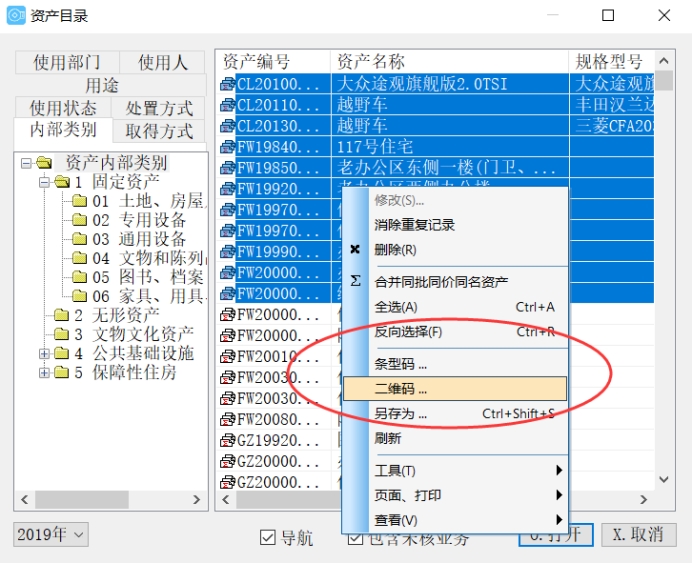Select 反向选择(F) menu entry
Viewport: 692px width, 564px height.
[x=455, y=331]
